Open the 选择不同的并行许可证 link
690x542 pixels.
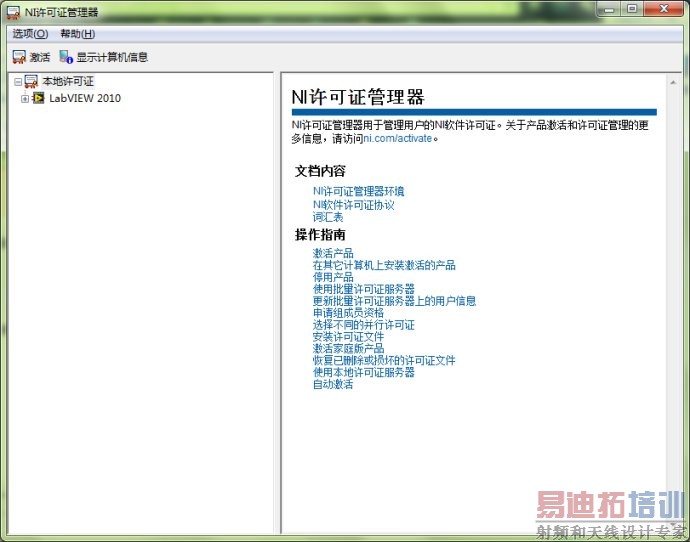tap(363, 325)
